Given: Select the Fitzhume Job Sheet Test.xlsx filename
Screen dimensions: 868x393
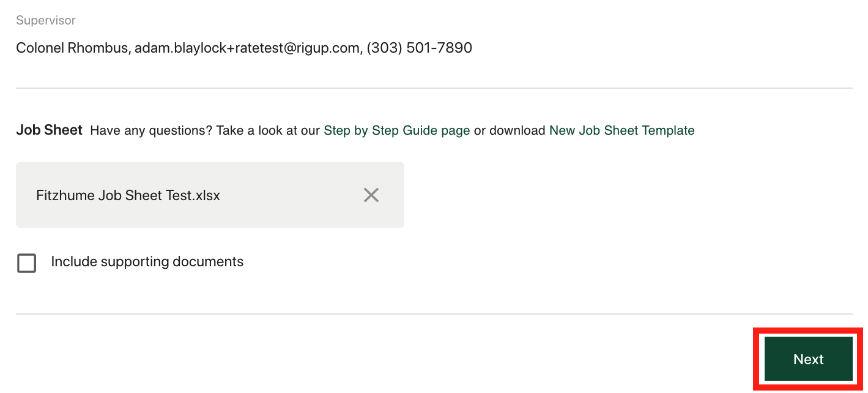Looking at the screenshot, I should point(128,195).
